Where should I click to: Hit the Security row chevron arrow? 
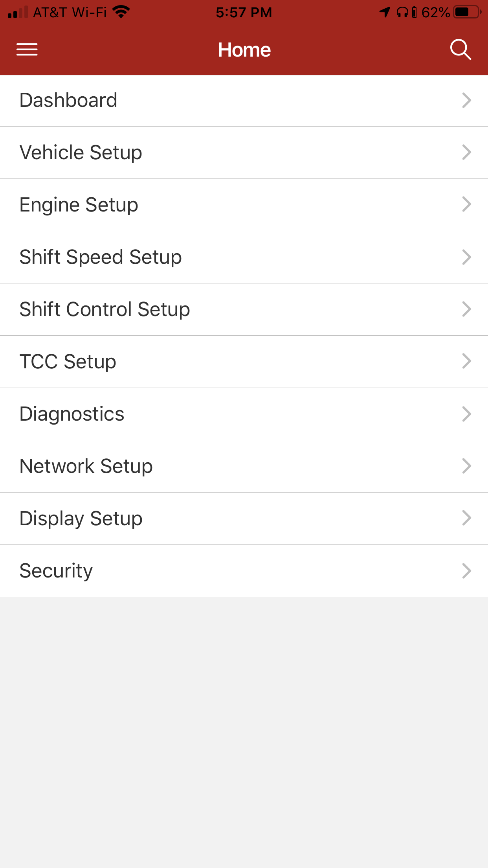coord(466,571)
